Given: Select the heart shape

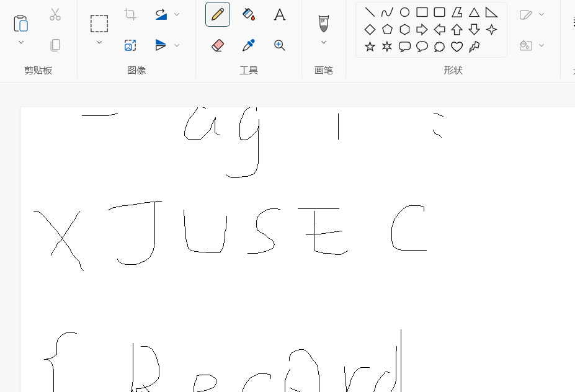Looking at the screenshot, I should tap(457, 47).
